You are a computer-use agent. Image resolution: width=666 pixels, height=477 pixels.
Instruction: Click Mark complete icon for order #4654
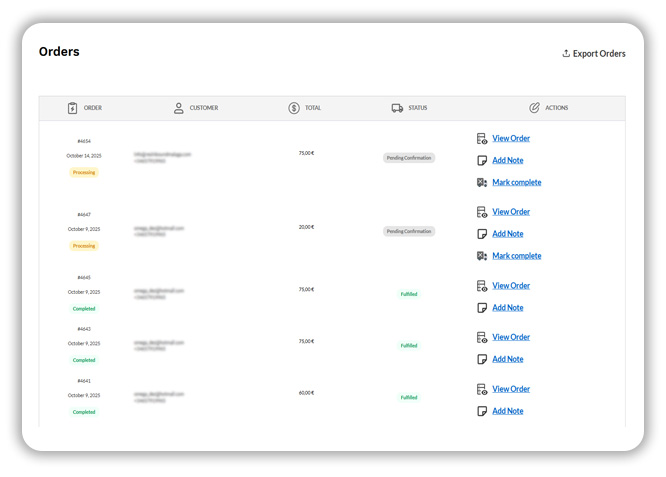[x=482, y=183]
